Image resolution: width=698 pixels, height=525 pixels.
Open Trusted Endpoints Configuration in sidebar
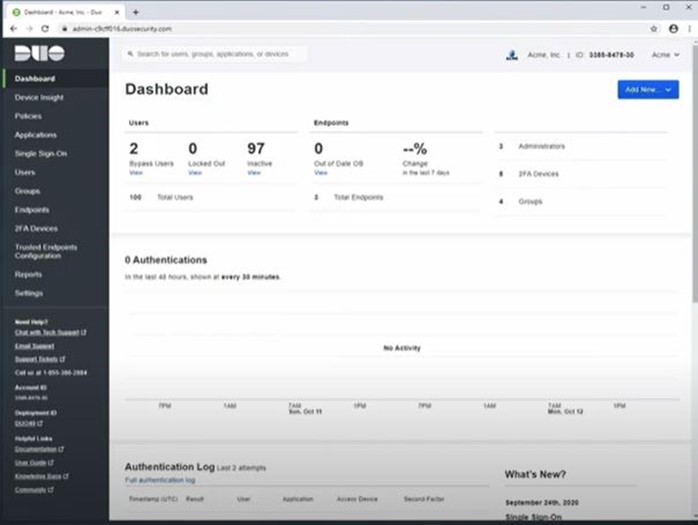click(46, 251)
